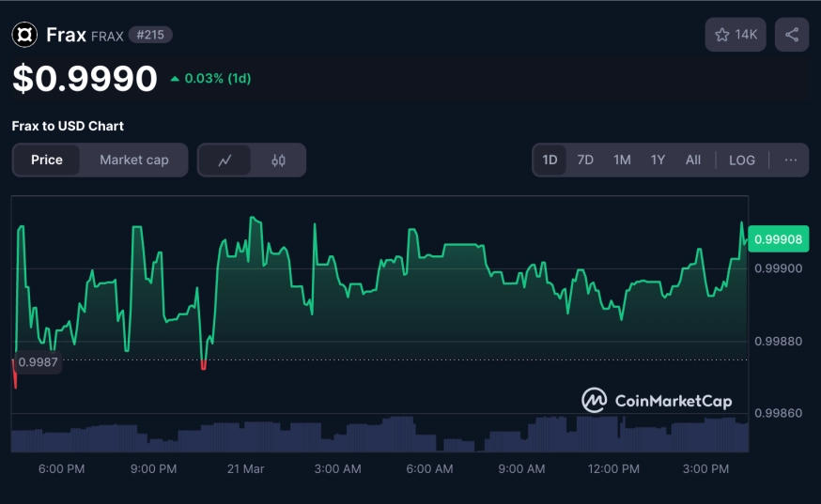The height and width of the screenshot is (504, 821).
Task: Select the 1D time range
Action: tap(550, 160)
